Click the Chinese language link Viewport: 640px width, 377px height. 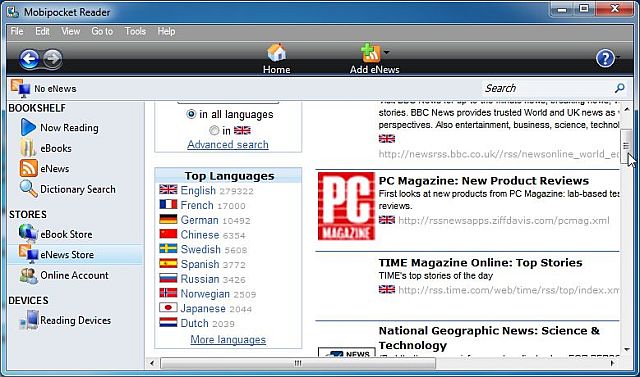click(200, 234)
